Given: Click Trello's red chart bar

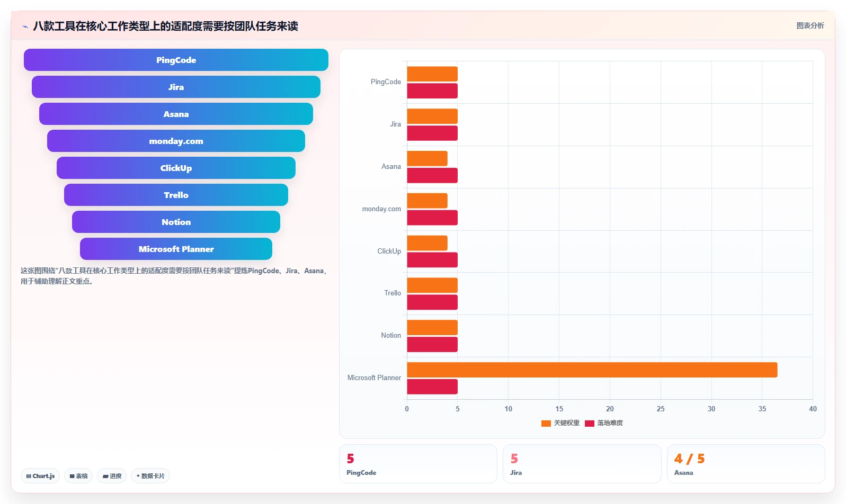Looking at the screenshot, I should point(432,302).
